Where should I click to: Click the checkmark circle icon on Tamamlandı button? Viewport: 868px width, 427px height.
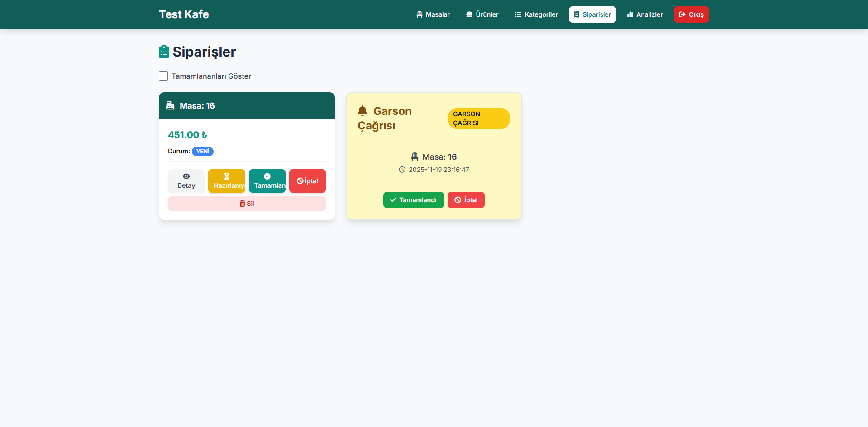pos(267,176)
